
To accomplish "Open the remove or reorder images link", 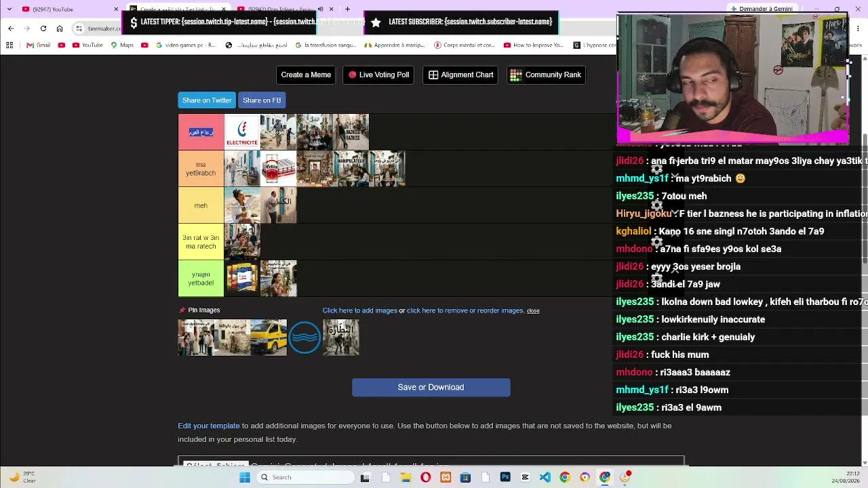I will (465, 310).
